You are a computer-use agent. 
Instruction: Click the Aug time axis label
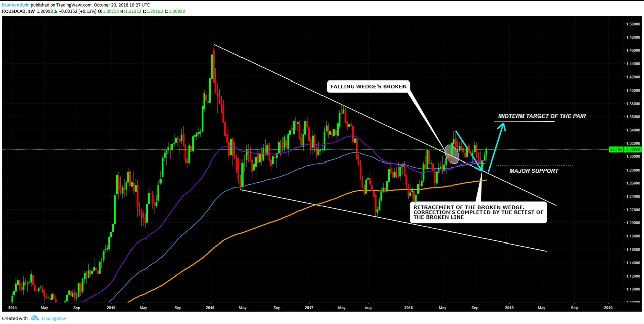click(368, 308)
